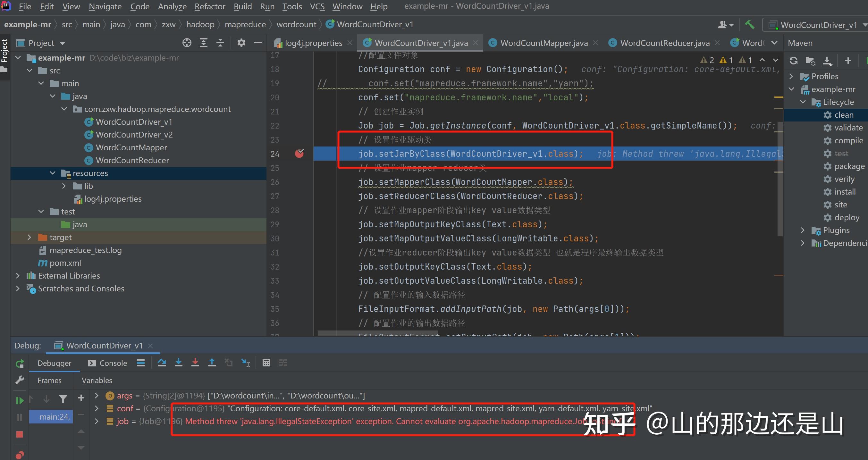The width and height of the screenshot is (868, 460).
Task: Open the VCS menu
Action: point(317,6)
